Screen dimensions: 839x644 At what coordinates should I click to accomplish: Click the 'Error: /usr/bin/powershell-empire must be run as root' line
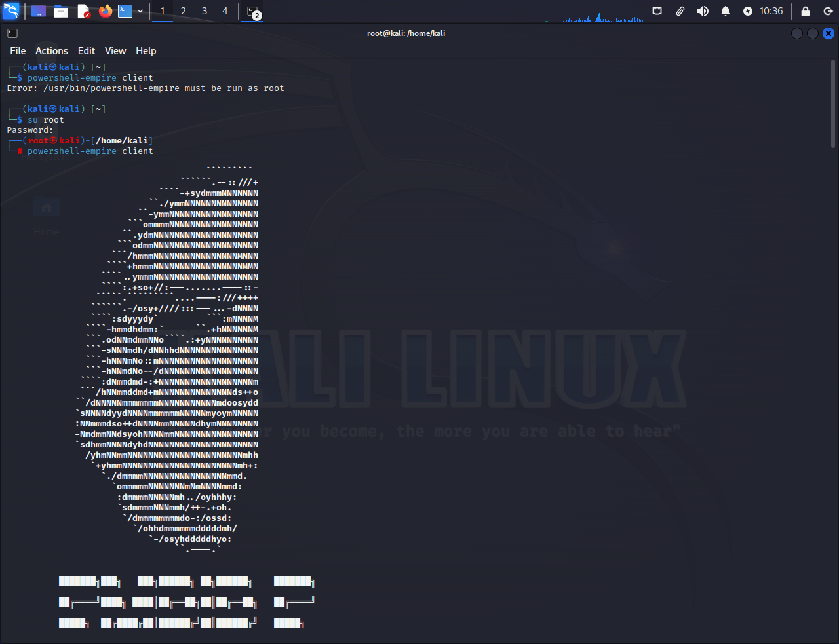(146, 88)
